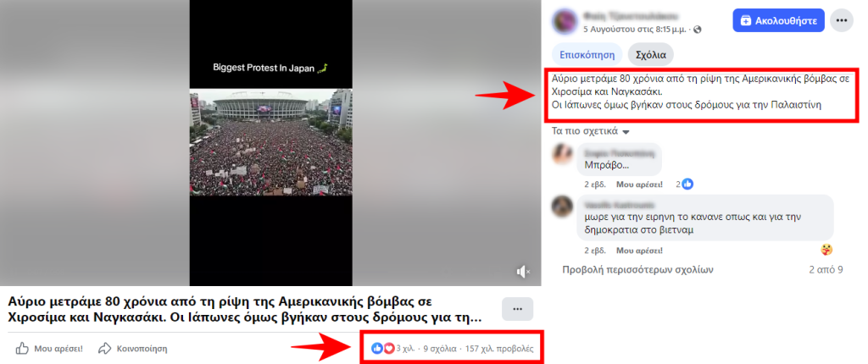Click the Share arrow icon (Κοινοποίηση)

pyautogui.click(x=104, y=349)
